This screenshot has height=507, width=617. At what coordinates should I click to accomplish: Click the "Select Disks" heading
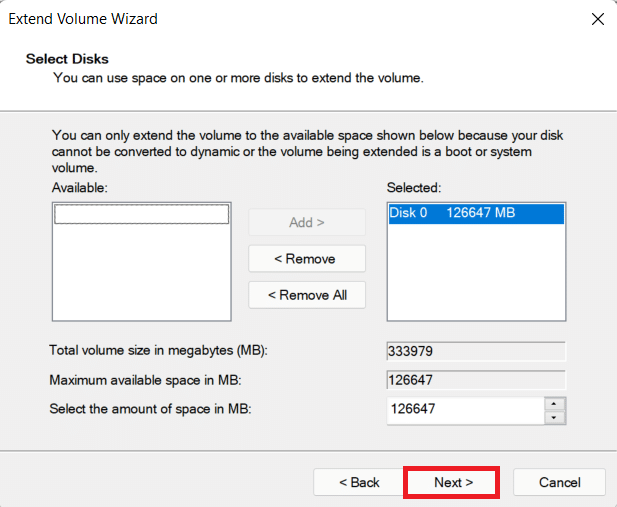pos(67,59)
